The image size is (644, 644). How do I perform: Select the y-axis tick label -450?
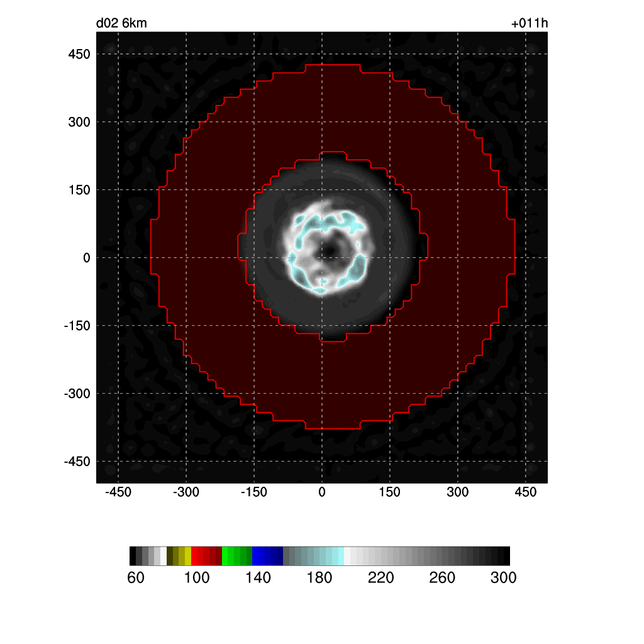(x=77, y=462)
